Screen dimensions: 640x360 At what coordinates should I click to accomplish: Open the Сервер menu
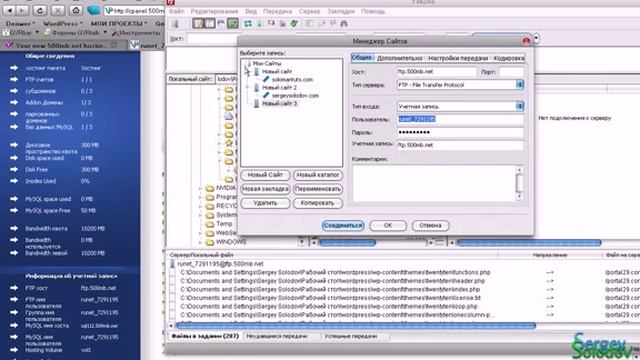[x=309, y=11]
